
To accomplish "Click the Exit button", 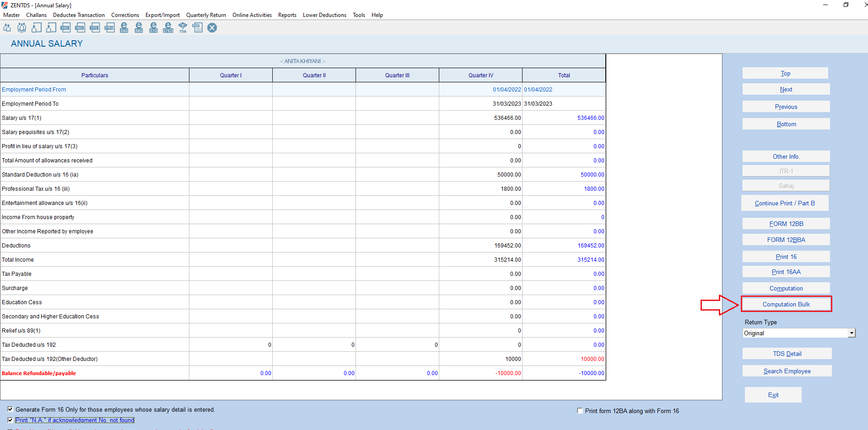I will click(773, 395).
